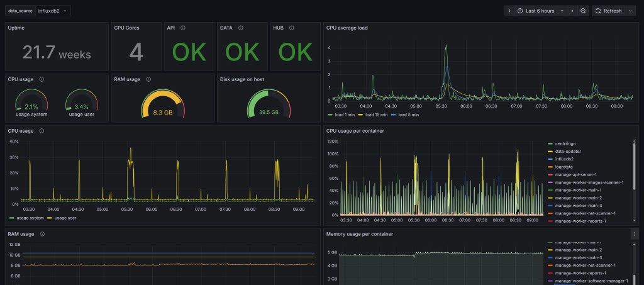Toggle the usage user series in legend
This screenshot has width=644, height=285.
click(x=62, y=218)
